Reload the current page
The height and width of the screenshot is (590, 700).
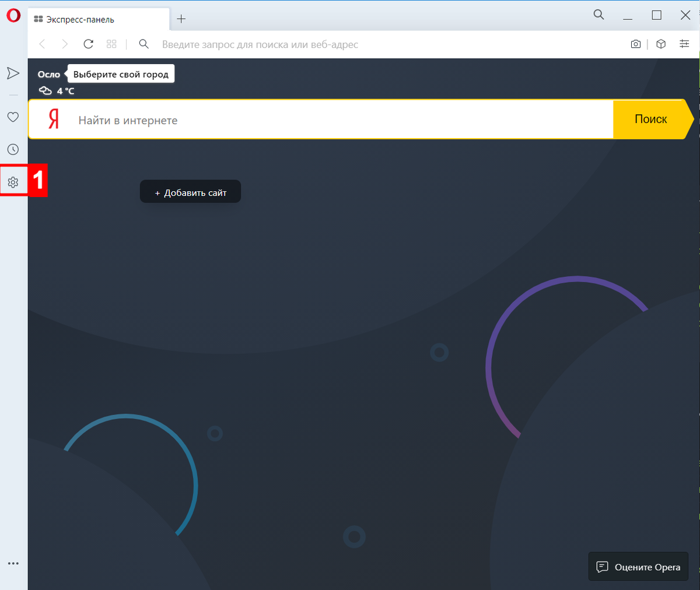tap(88, 44)
